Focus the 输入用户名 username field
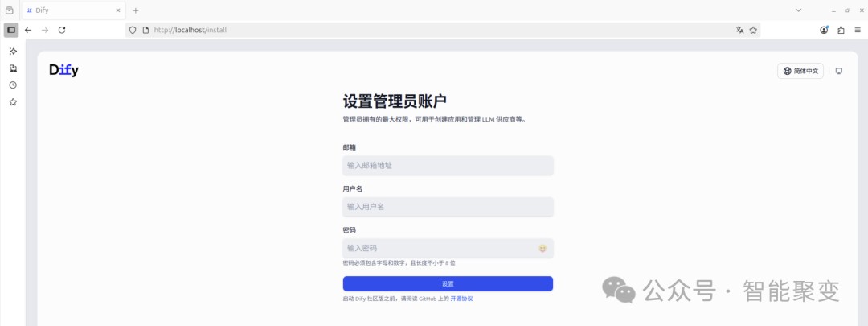The width and height of the screenshot is (868, 326). point(448,207)
